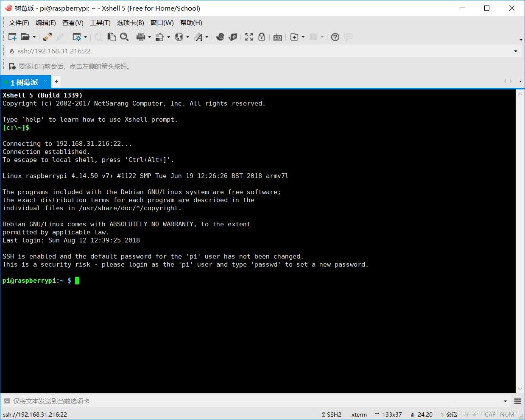Click the keyboard key-mapping icon
Image resolution: width=525 pixels, height=420 pixels.
[x=278, y=37]
